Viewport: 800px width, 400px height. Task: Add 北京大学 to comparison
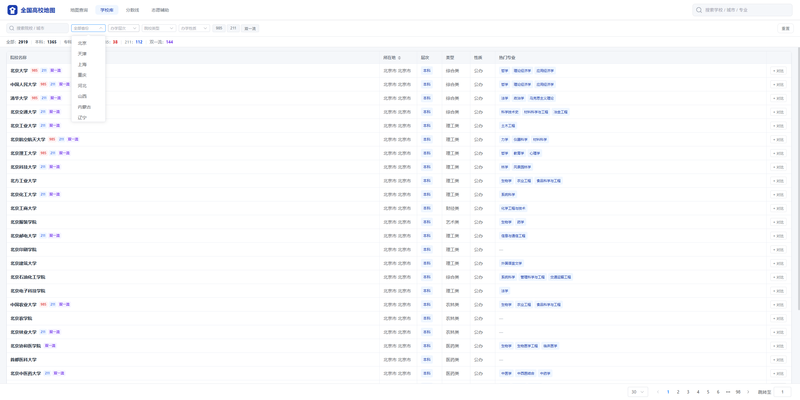point(778,70)
